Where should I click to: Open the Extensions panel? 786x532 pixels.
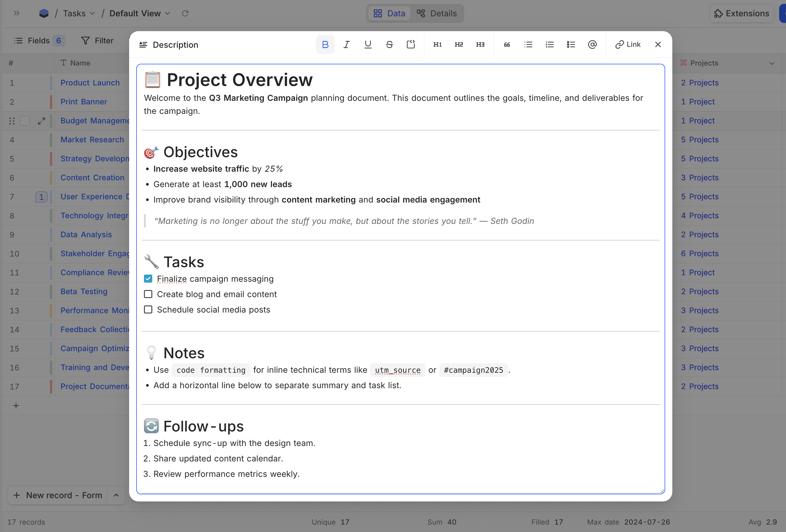tap(741, 14)
